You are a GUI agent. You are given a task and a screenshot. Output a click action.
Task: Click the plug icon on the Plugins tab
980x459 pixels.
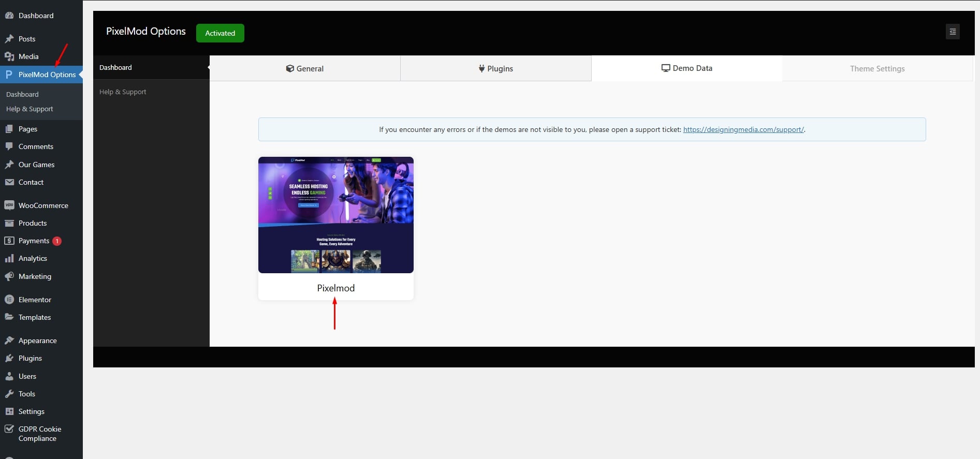click(x=481, y=68)
